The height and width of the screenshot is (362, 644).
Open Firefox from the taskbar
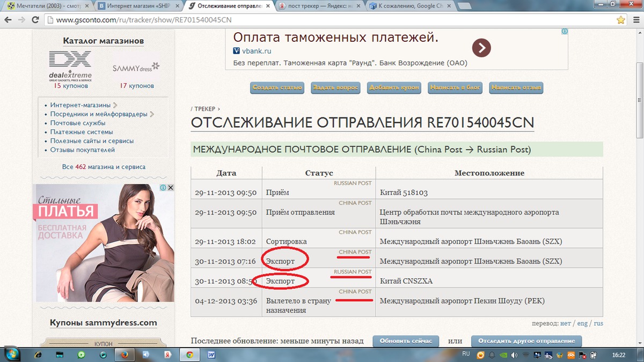[124, 354]
